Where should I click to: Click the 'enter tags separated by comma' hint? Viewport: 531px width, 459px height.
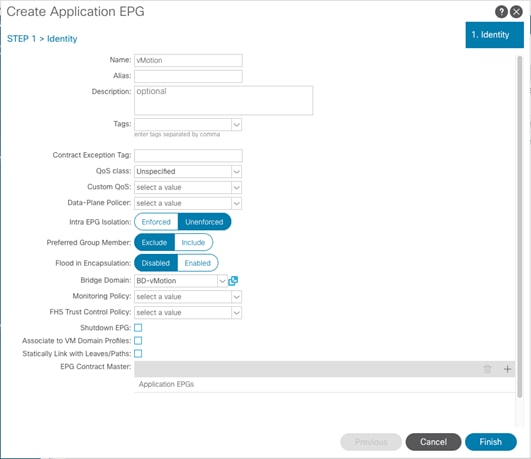[177, 134]
